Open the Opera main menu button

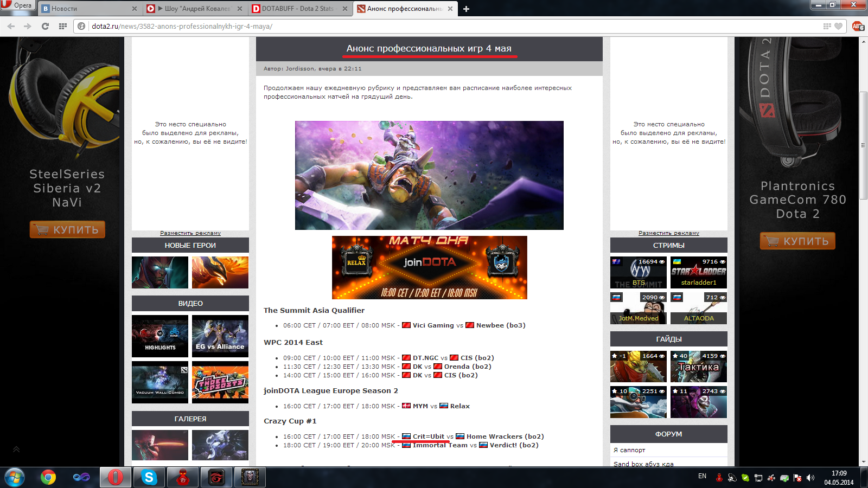(17, 5)
